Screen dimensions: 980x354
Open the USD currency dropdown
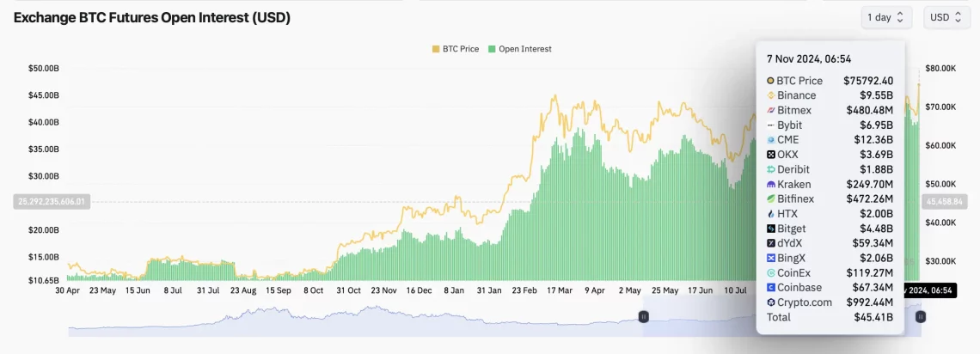tap(946, 17)
